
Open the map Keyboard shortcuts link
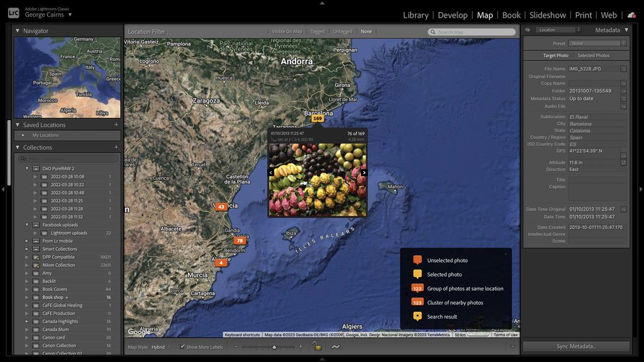242,335
